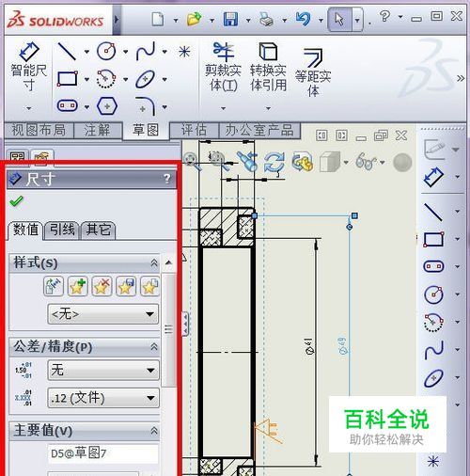Choose the Centerpoint Arc tool in ribbon
Screen dimensions: 470x476
coord(106,79)
